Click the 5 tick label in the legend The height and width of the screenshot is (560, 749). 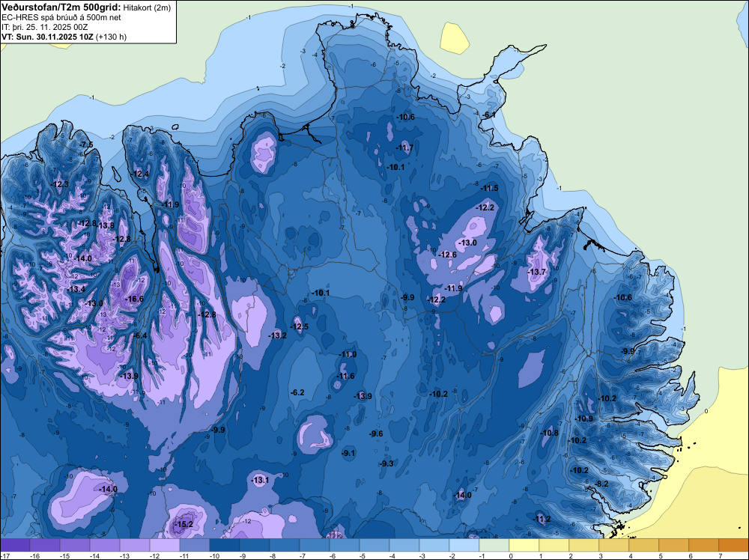661,556
